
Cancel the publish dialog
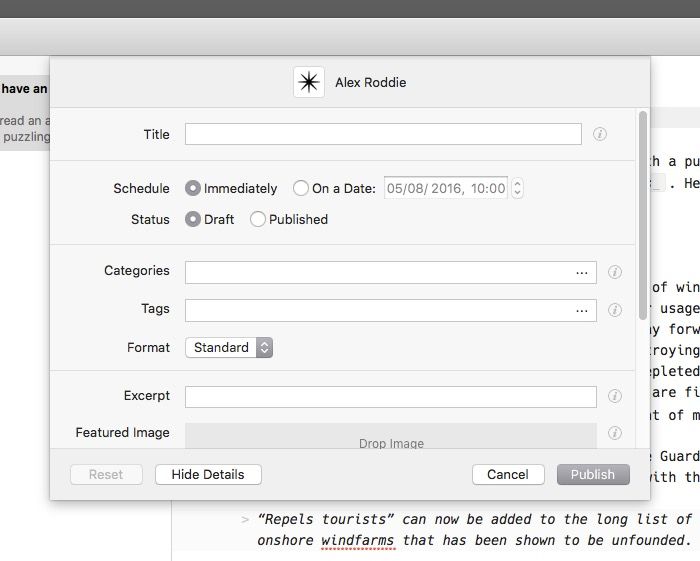(x=508, y=474)
